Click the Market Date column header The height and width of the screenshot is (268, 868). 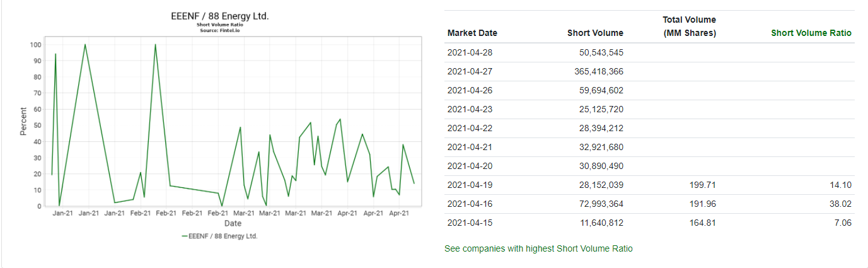point(472,33)
